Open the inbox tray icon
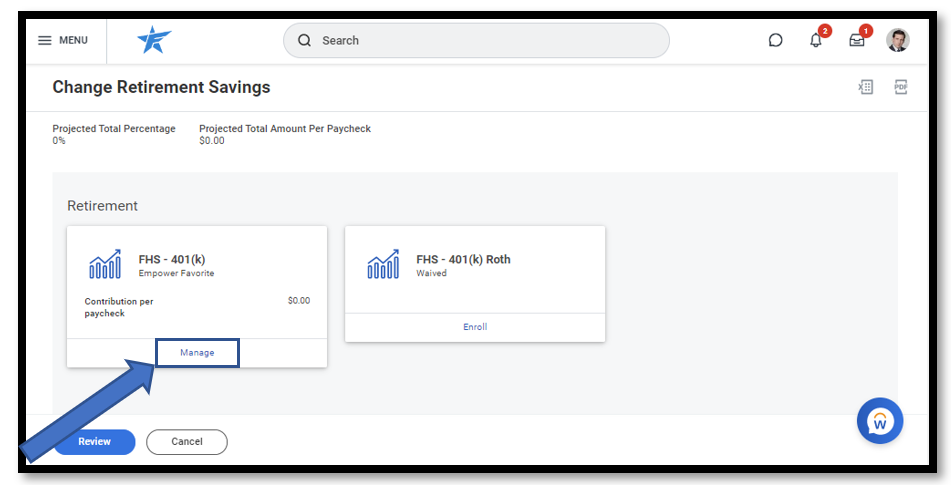This screenshot has width=951, height=485. click(x=857, y=41)
